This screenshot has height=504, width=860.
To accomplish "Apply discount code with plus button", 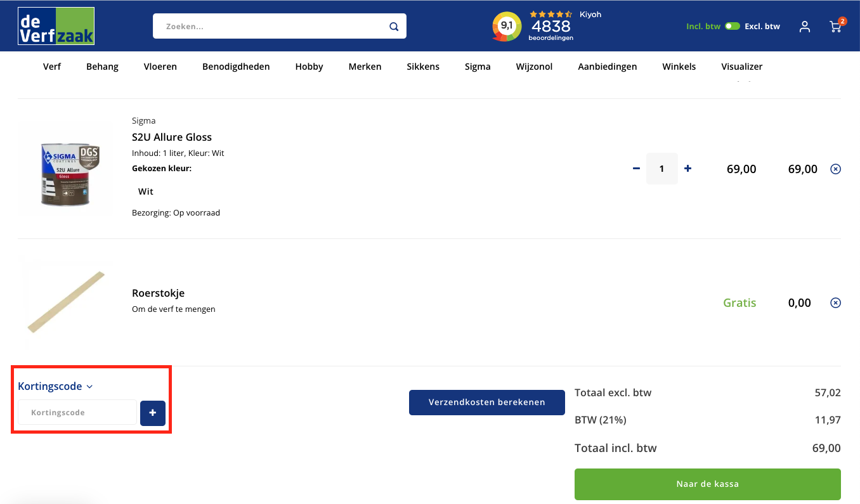I will tap(153, 413).
